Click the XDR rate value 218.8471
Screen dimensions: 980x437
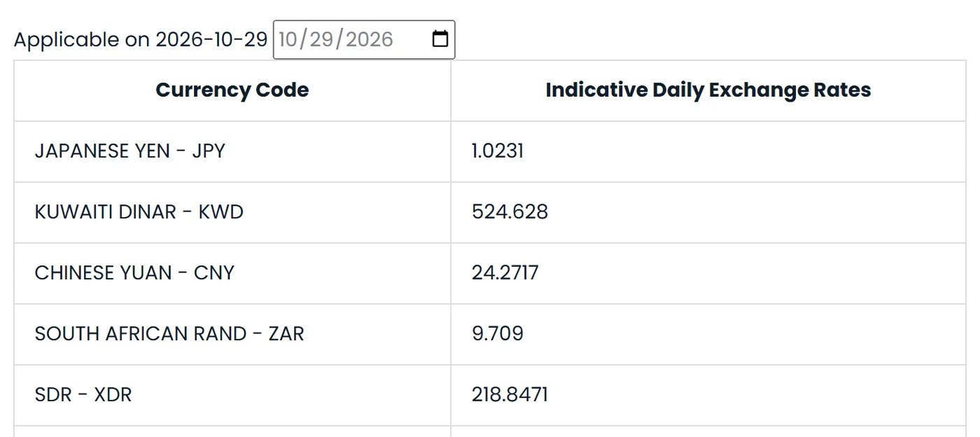coord(510,395)
